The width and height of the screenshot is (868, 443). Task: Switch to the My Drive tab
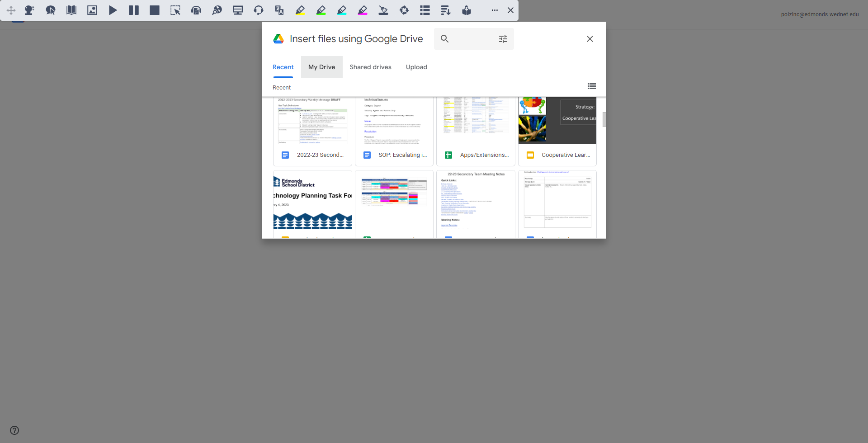(x=322, y=67)
